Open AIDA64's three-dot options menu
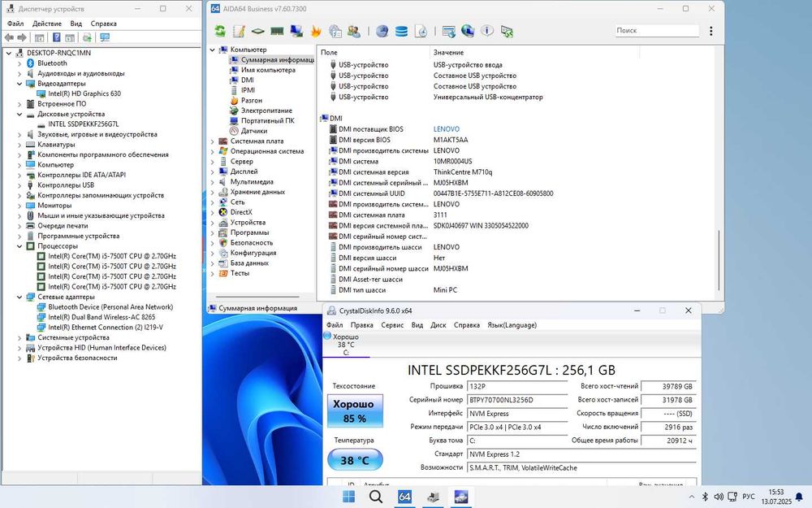 710,30
